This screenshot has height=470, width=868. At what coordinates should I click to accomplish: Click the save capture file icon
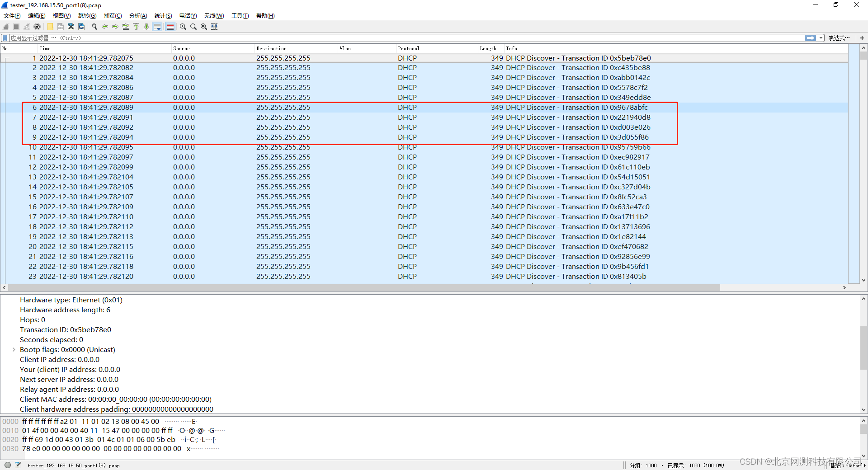61,27
